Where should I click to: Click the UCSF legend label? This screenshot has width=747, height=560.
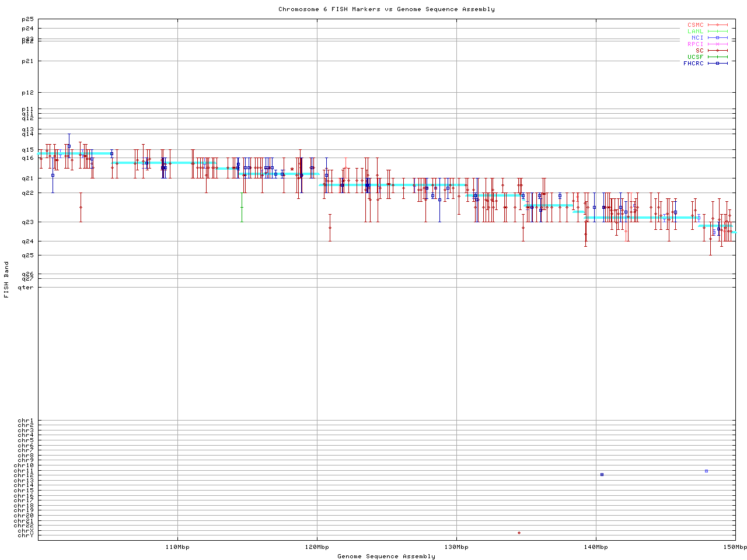click(695, 57)
